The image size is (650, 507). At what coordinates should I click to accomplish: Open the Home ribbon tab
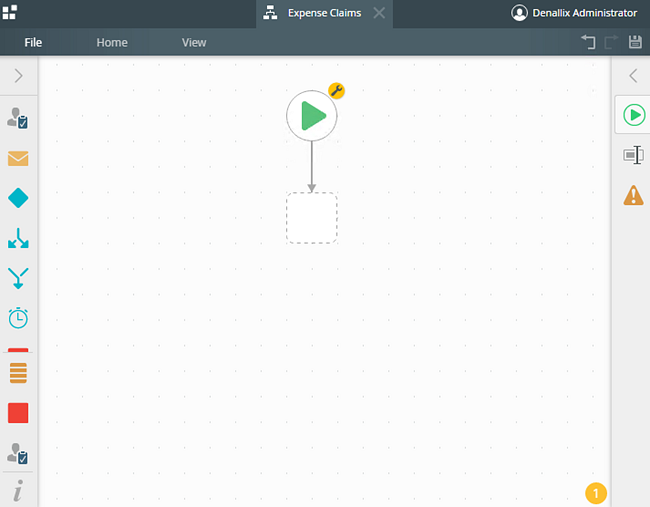coord(112,42)
